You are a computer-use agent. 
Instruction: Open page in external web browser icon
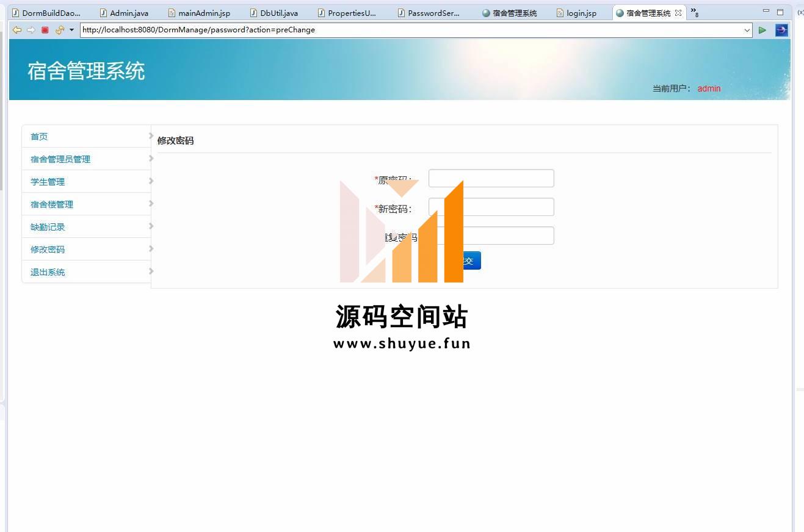[781, 30]
